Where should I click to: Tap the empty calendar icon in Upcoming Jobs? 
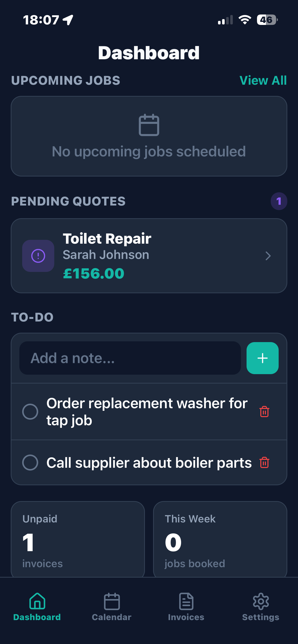pos(149,125)
